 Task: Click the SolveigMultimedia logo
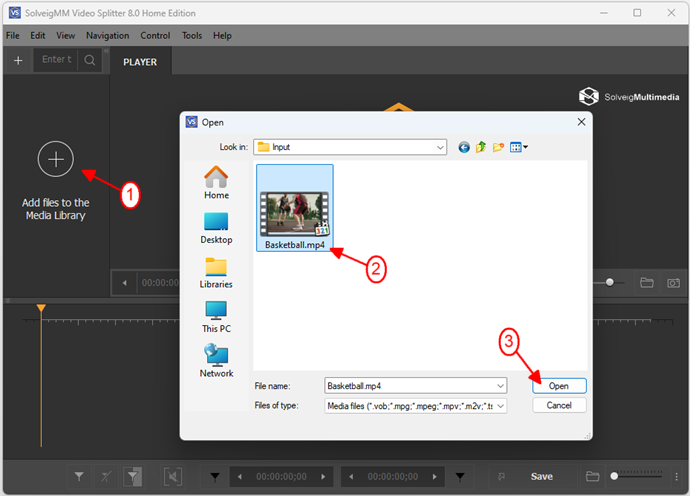(x=629, y=96)
